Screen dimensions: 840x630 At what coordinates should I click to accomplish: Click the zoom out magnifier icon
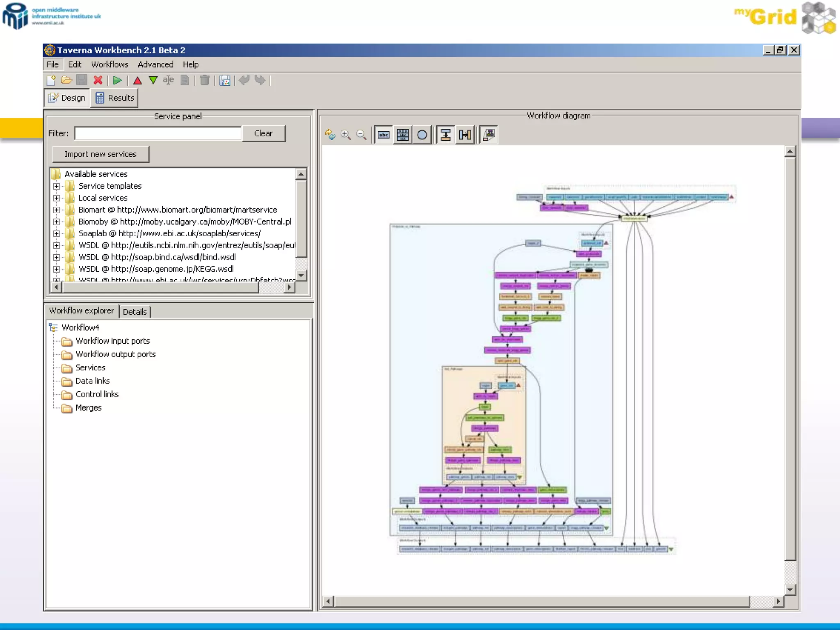click(x=361, y=135)
